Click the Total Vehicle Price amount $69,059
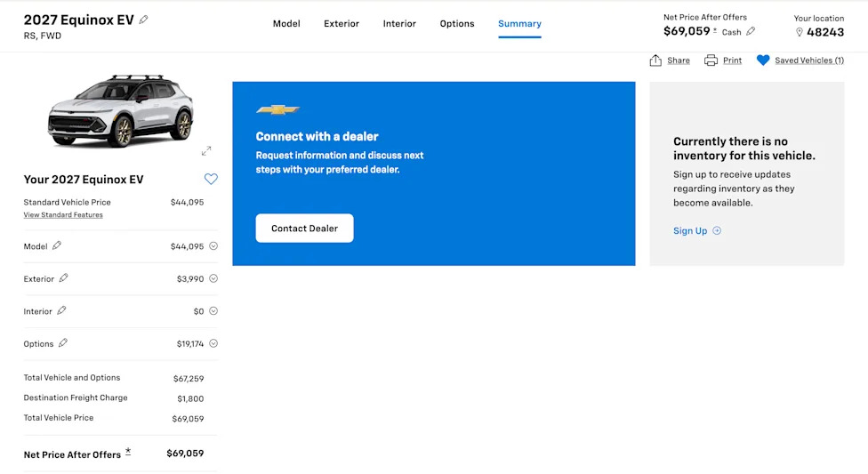Screen dimensions: 868x474 tap(189, 419)
